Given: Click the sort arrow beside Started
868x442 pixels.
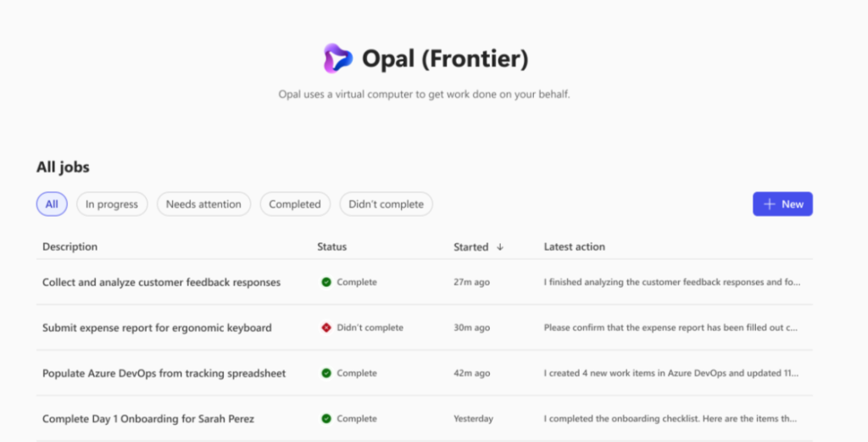Looking at the screenshot, I should point(500,247).
